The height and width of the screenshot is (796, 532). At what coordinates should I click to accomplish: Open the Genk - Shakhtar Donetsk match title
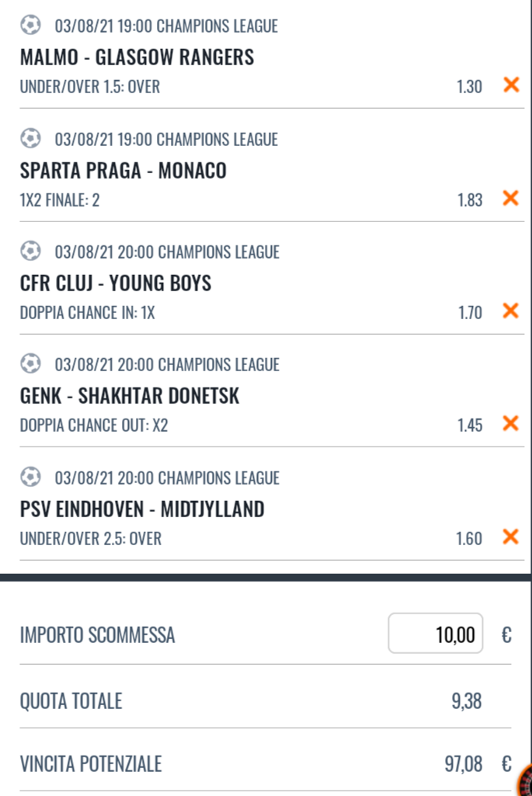(x=130, y=396)
